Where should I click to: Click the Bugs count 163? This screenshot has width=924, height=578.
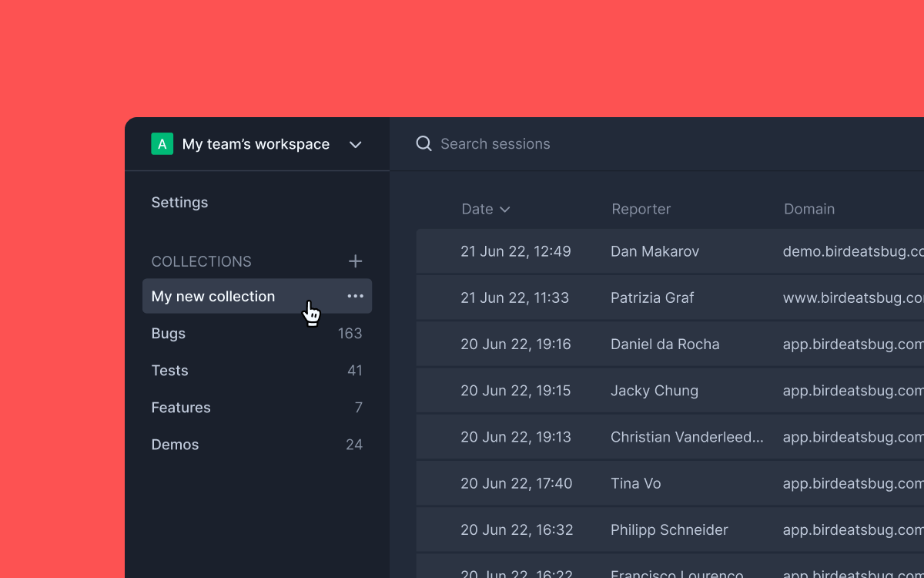click(x=350, y=334)
